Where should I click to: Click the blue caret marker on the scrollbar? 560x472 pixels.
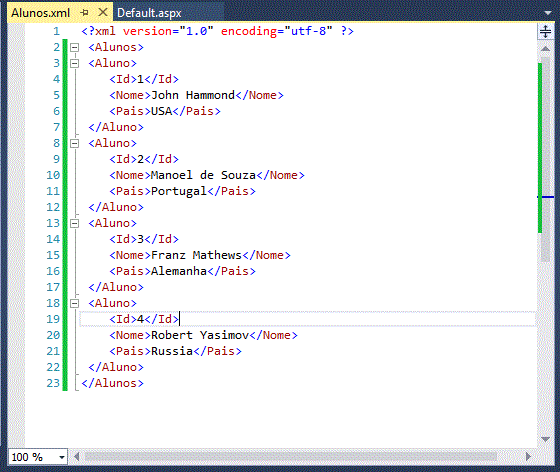(545, 197)
